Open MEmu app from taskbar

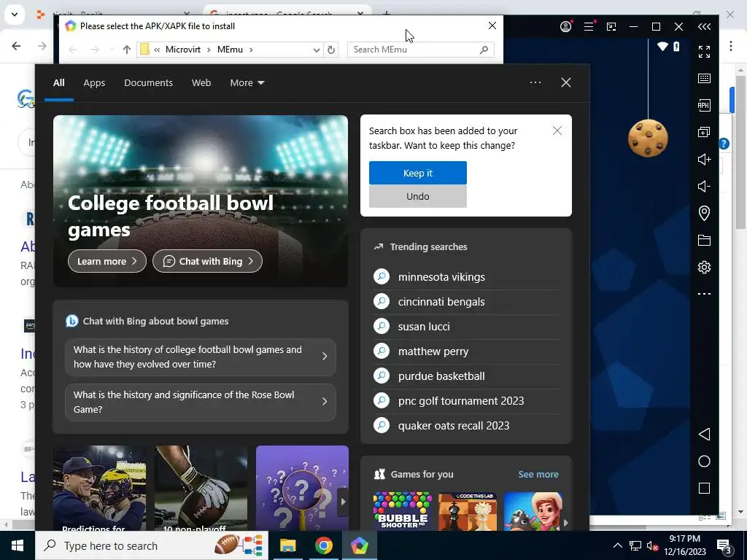tap(359, 545)
